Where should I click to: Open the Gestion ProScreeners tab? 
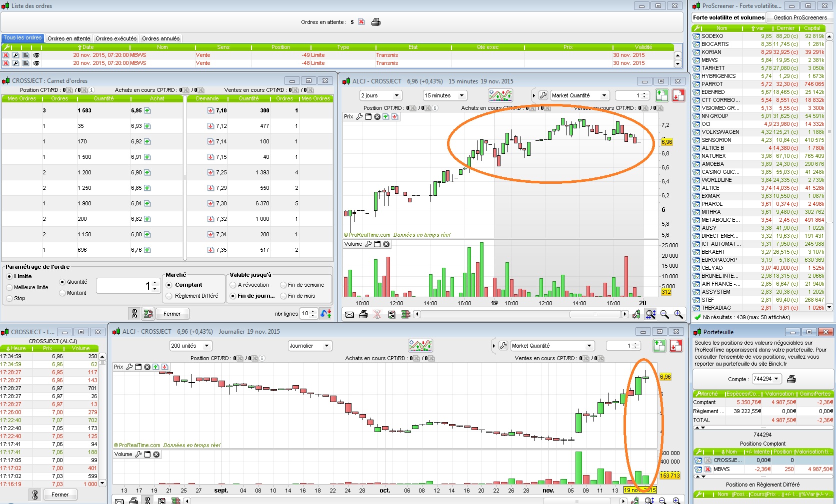800,17
